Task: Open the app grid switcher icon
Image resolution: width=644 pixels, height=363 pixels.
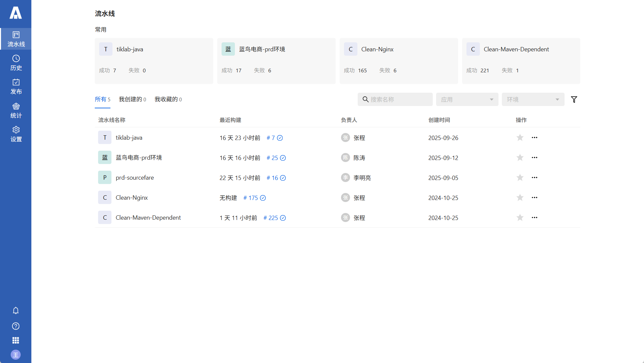Action: (x=16, y=340)
